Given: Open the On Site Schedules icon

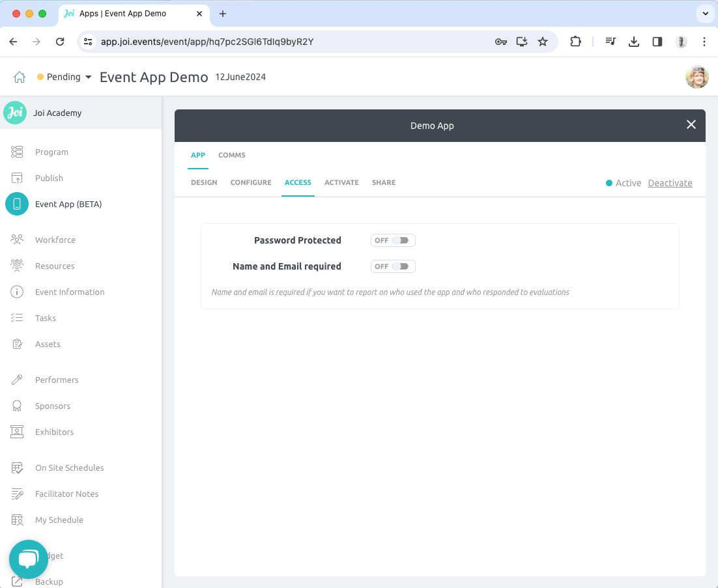Looking at the screenshot, I should pos(17,468).
